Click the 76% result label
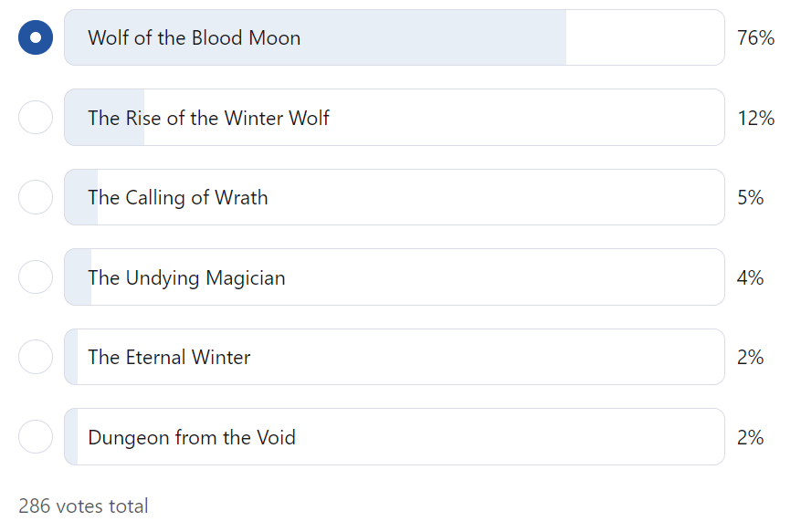The image size is (801, 532). [x=755, y=37]
